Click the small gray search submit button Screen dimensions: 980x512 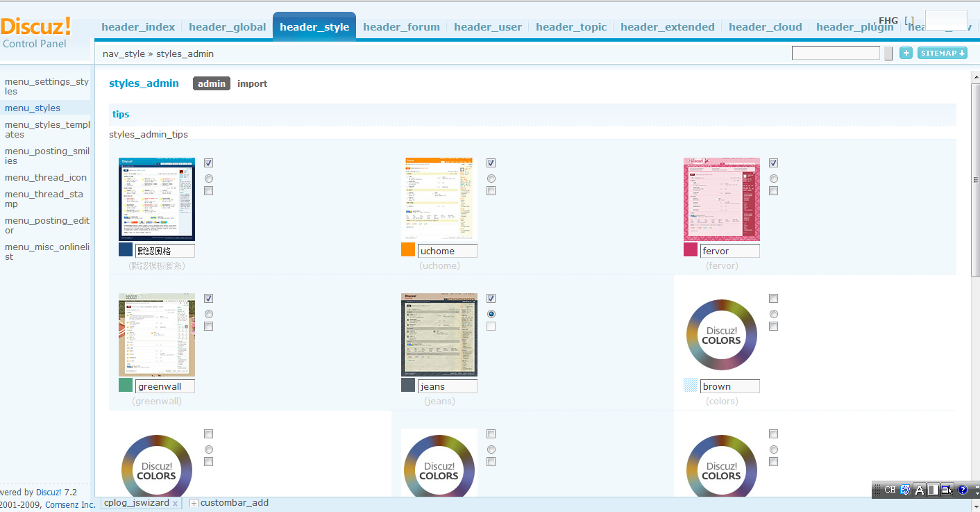(888, 53)
